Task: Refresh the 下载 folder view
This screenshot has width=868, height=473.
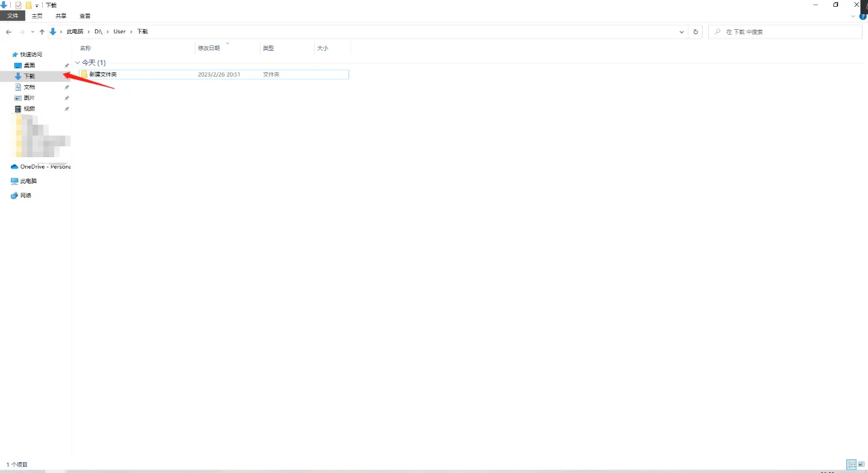Action: coord(695,32)
